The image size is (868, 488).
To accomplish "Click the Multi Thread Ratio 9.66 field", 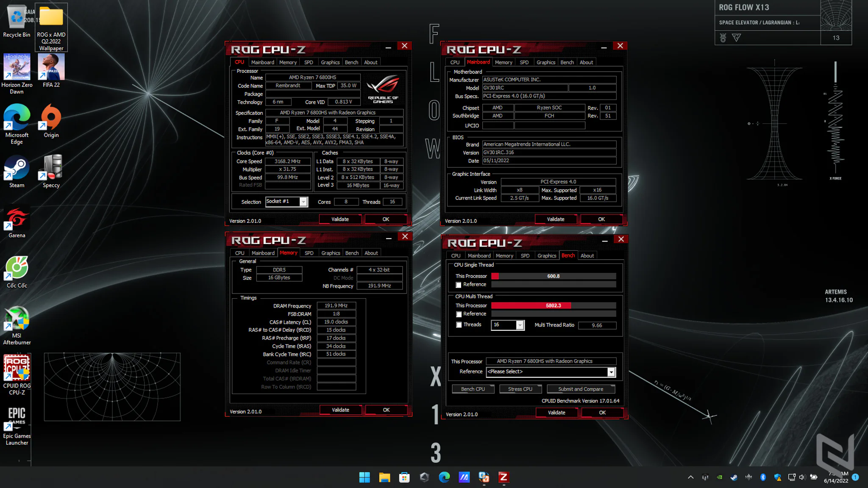I will tap(597, 325).
